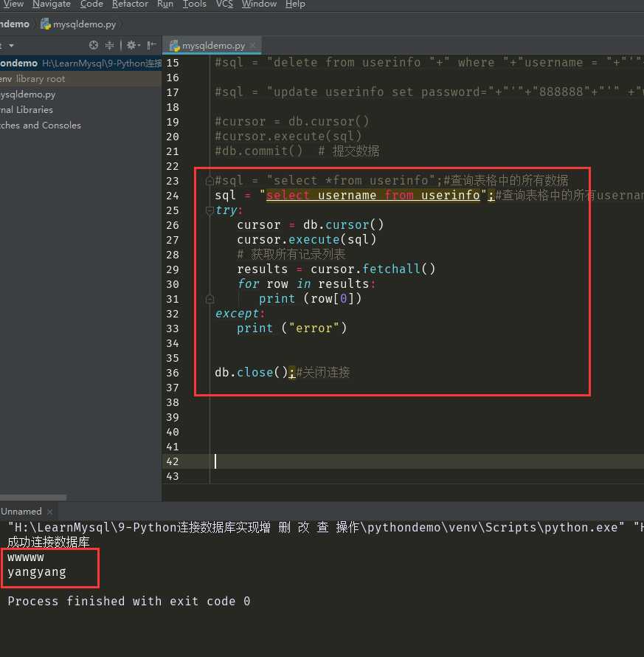Select the mysqldemo.py editor tab

click(x=213, y=45)
